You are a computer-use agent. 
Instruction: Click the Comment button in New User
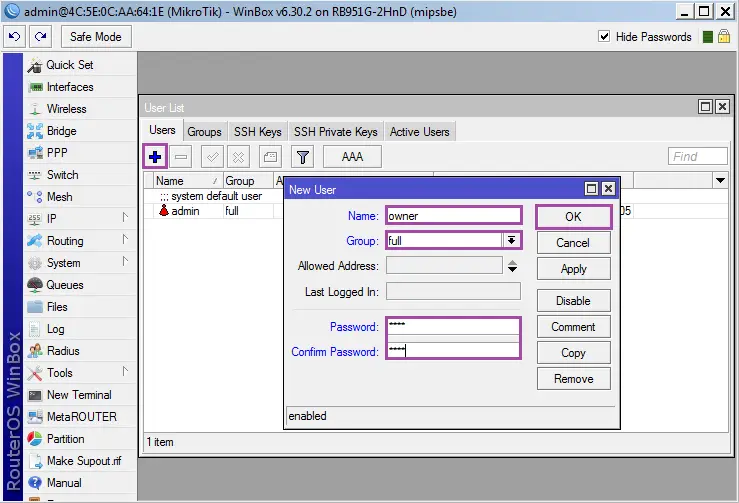click(x=574, y=327)
